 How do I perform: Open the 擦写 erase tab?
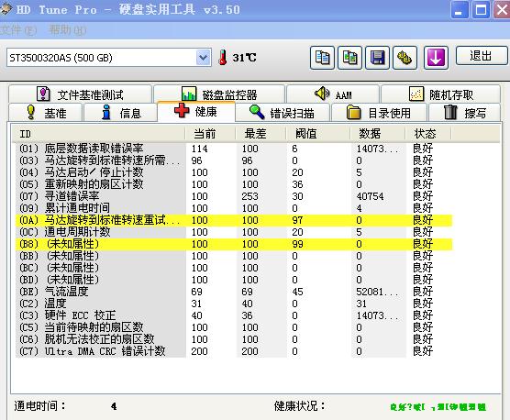click(465, 113)
